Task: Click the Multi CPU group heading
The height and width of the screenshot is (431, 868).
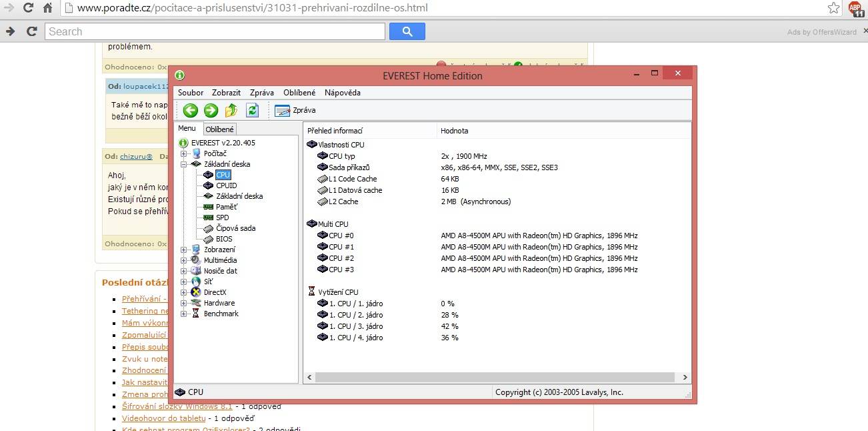Action: pos(333,224)
